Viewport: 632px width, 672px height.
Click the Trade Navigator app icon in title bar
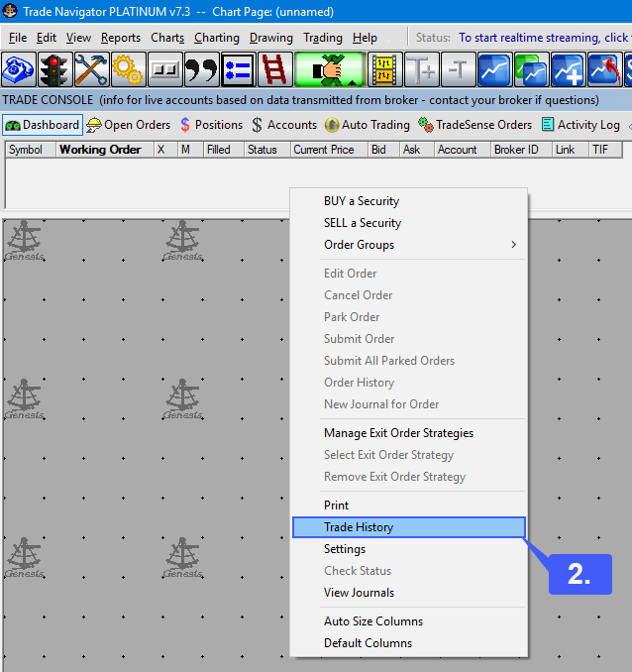coord(10,11)
